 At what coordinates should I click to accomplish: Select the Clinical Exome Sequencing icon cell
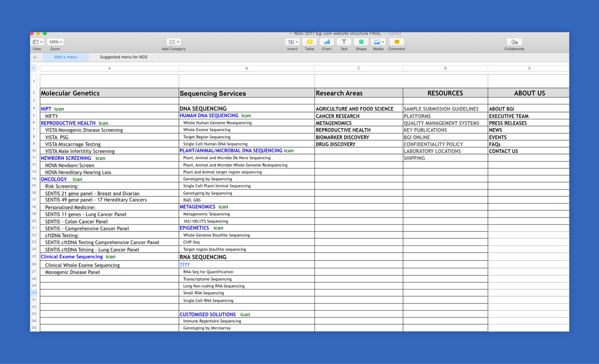click(x=110, y=257)
